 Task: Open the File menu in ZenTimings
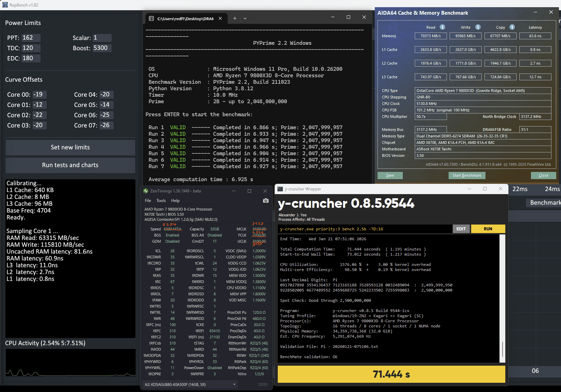point(148,201)
